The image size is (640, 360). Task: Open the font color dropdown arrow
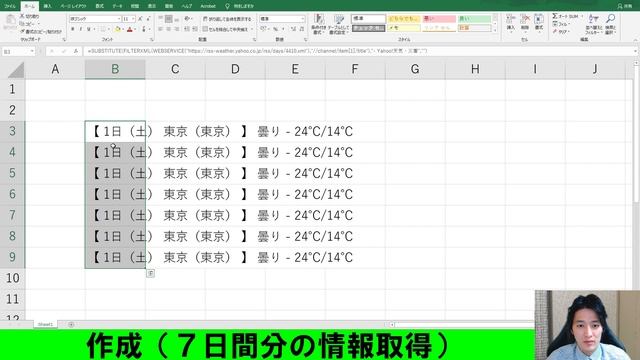click(x=135, y=29)
